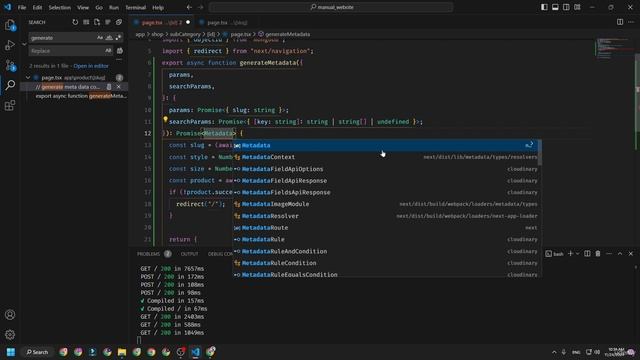The width and height of the screenshot is (640, 360).
Task: Create a new terminal with plus icon
Action: click(571, 253)
